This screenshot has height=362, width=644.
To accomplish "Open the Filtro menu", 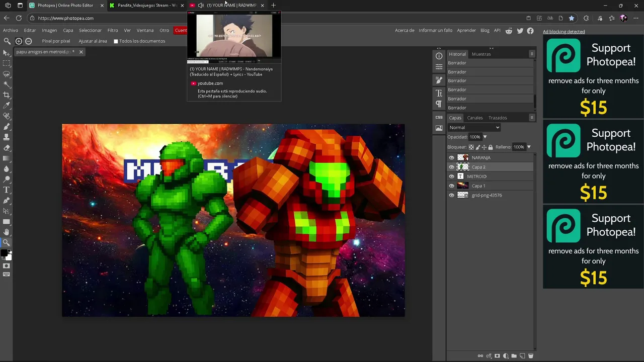I will tap(113, 30).
